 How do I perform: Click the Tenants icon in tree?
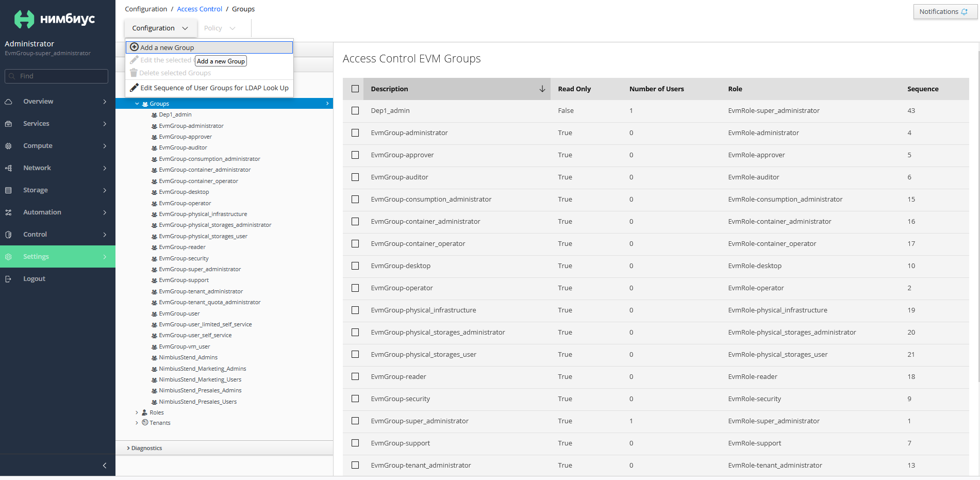click(145, 422)
